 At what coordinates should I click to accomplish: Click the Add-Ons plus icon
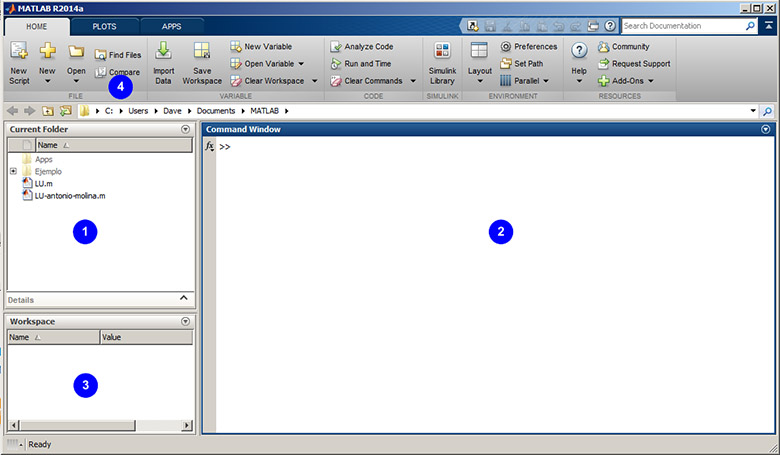603,81
